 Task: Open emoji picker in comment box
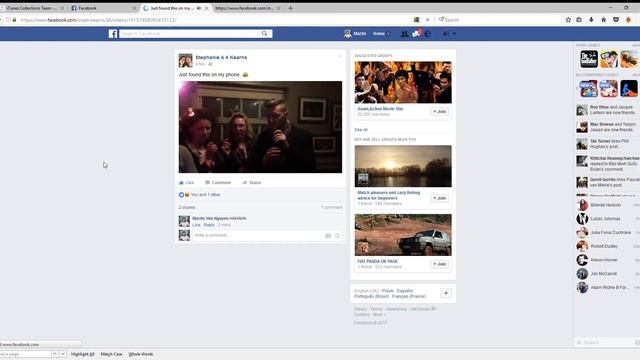(x=337, y=236)
